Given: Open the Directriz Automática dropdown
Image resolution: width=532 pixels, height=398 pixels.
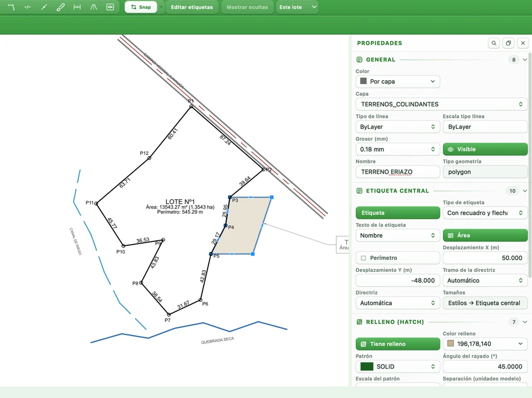Looking at the screenshot, I should coord(398,303).
